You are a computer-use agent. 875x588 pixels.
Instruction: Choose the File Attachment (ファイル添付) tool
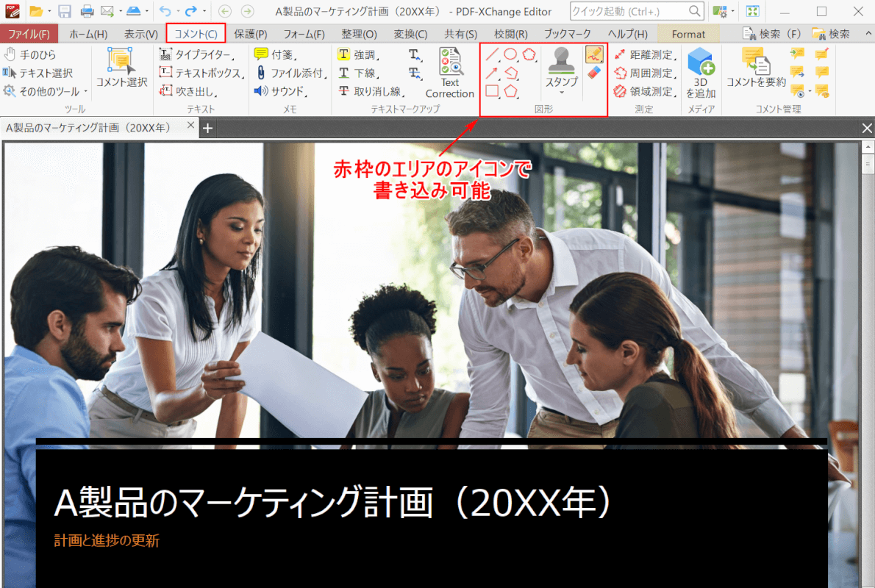point(290,73)
